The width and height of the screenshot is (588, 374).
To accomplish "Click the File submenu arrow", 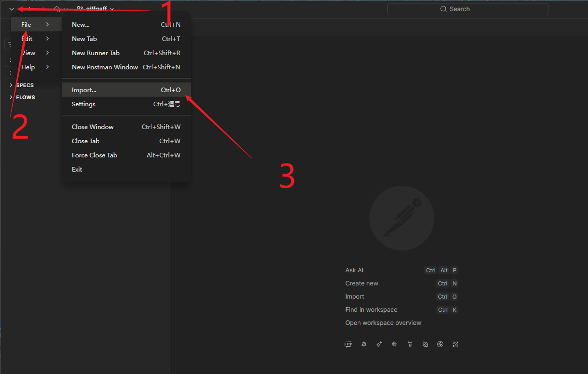I will point(47,24).
